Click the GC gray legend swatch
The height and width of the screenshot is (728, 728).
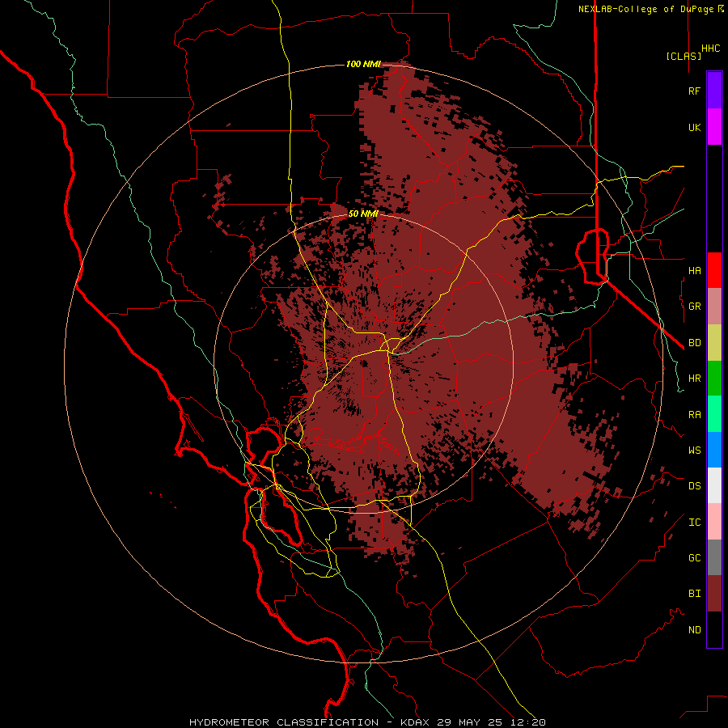(714, 557)
